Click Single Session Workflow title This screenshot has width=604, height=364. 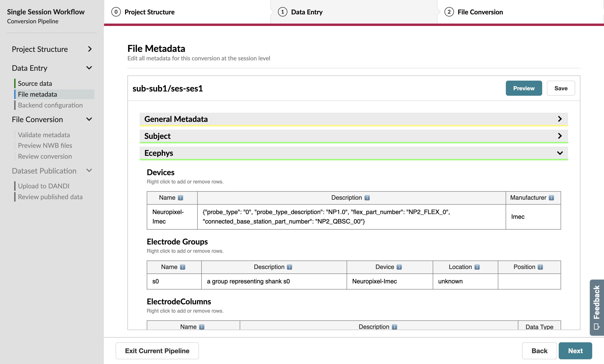pyautogui.click(x=46, y=12)
